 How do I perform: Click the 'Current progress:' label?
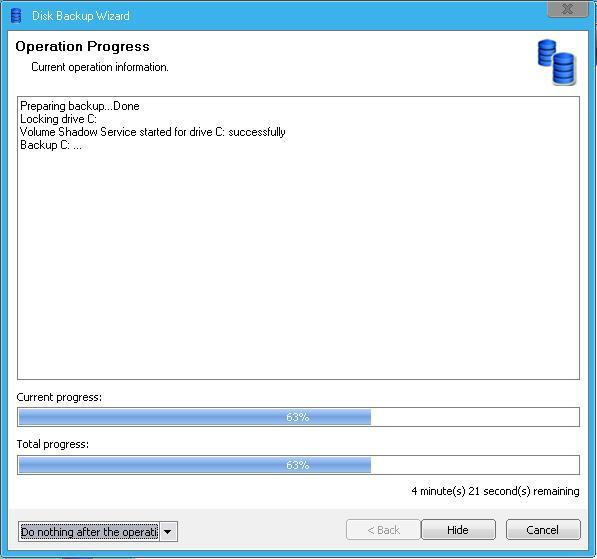tap(59, 397)
